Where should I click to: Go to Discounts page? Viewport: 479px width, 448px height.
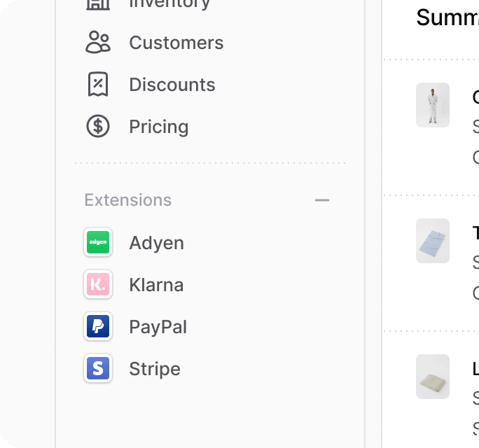[x=172, y=85]
